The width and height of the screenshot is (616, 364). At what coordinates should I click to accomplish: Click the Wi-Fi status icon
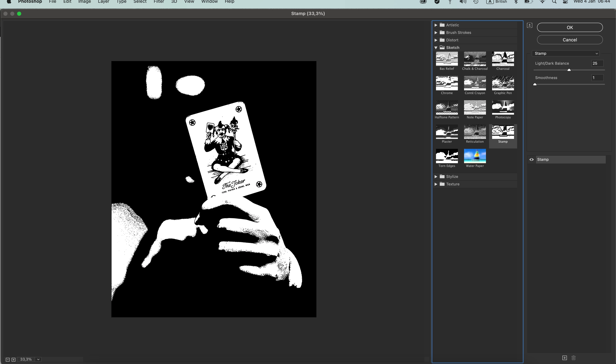click(x=542, y=2)
